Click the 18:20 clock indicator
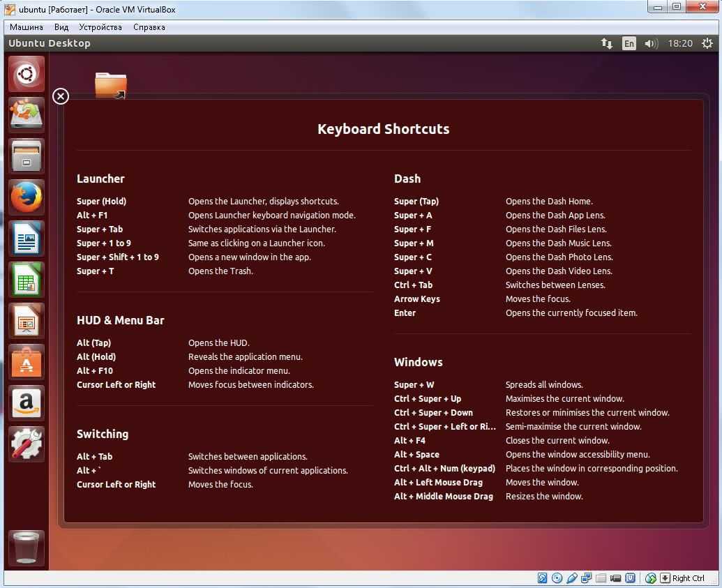This screenshot has height=588, width=722. (680, 43)
